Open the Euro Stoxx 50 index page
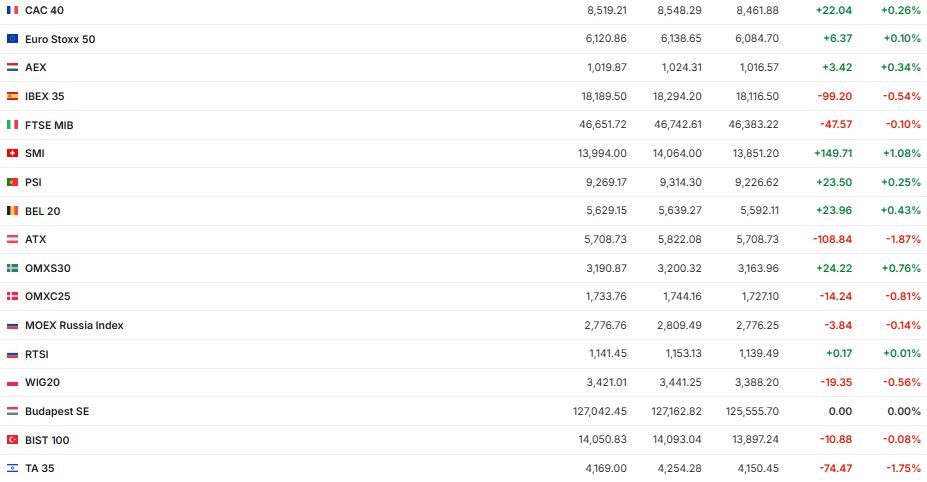Viewport: 927px width, 482px height. (60, 39)
